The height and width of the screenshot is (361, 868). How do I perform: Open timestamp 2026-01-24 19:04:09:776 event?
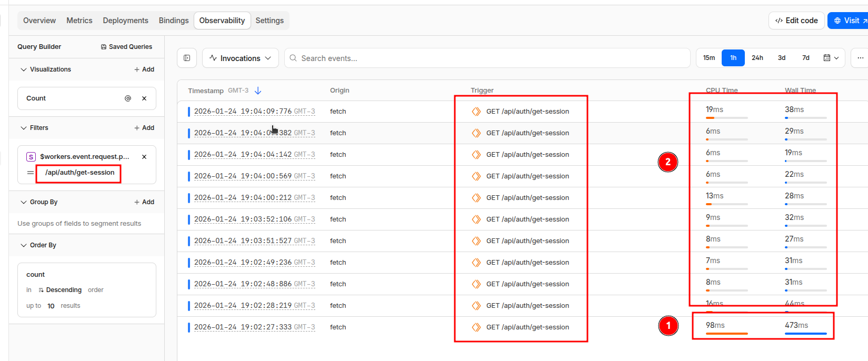click(255, 112)
